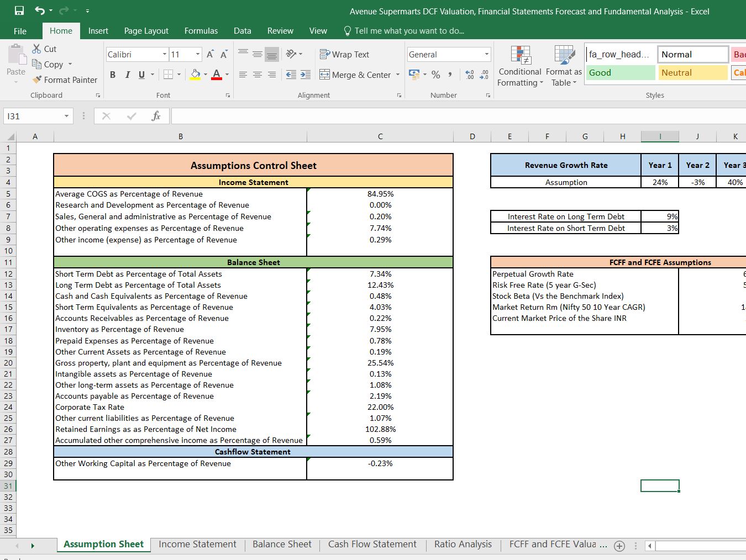Toggle Wrap Text
746x560 pixels.
[x=344, y=54]
